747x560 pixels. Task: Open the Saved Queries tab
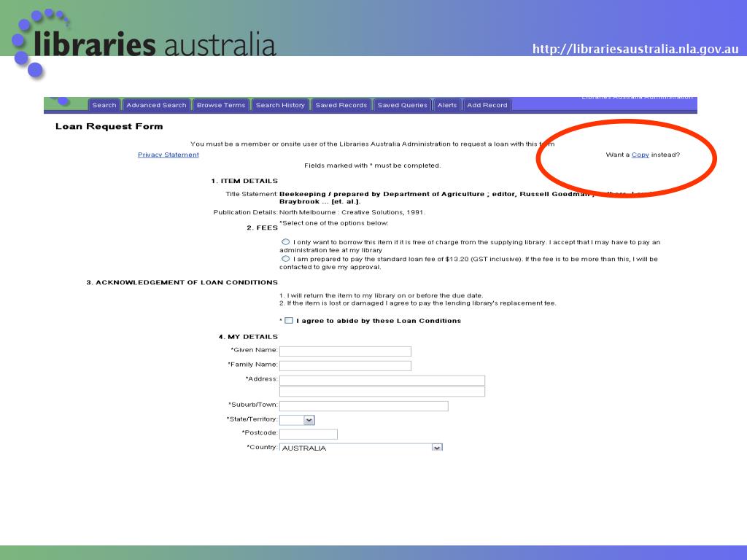pyautogui.click(x=402, y=105)
